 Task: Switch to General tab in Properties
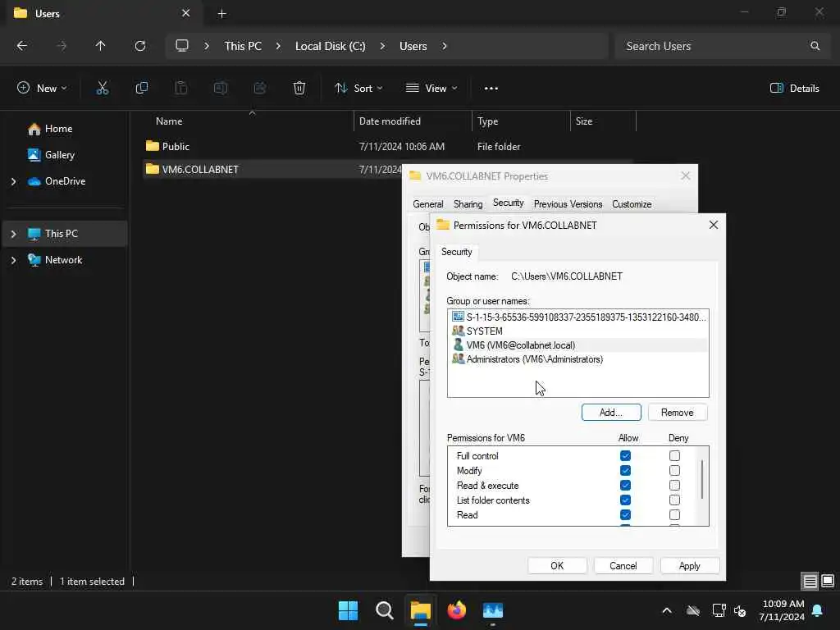point(427,204)
